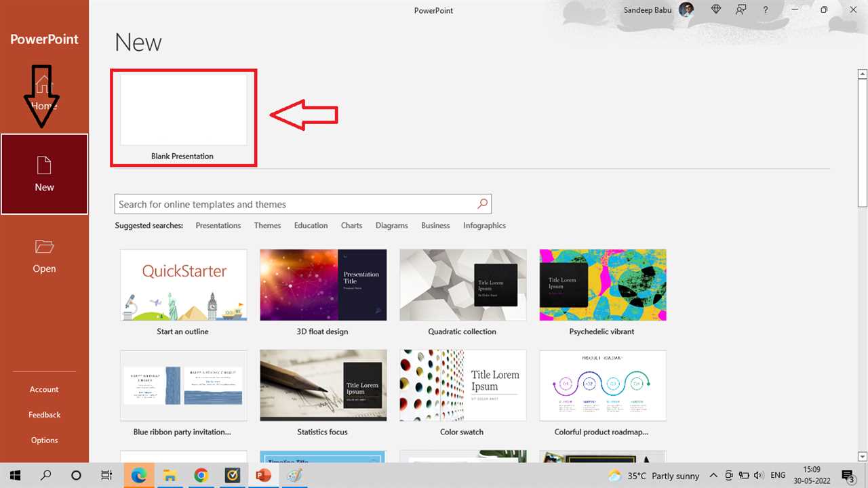The width and height of the screenshot is (868, 488).
Task: Click the speaker icon in system tray
Action: (x=758, y=475)
